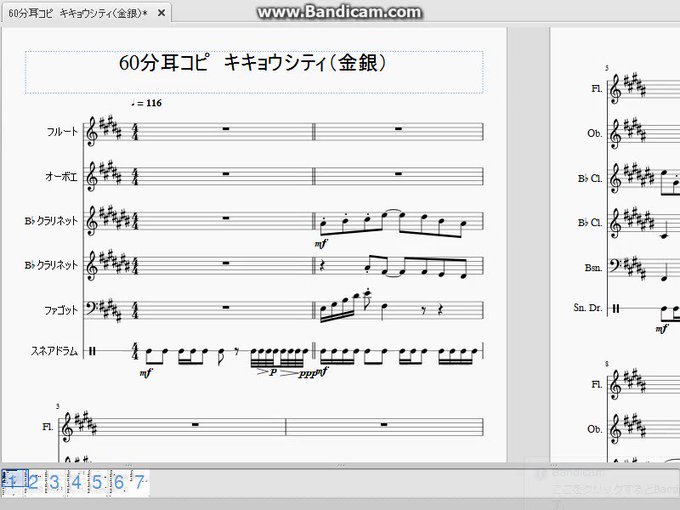The width and height of the screenshot is (680, 510).
Task: Select the snare drum 4/4 time signature
Action: pos(135,351)
